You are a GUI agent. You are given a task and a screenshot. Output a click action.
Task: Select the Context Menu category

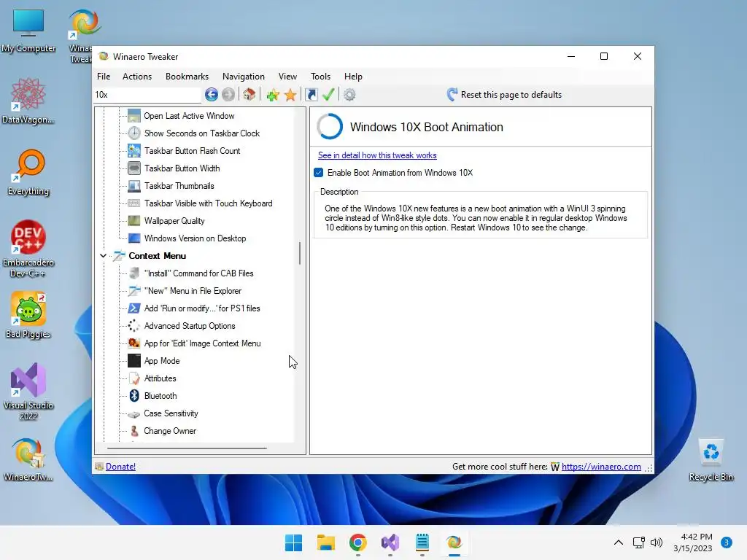[158, 256]
